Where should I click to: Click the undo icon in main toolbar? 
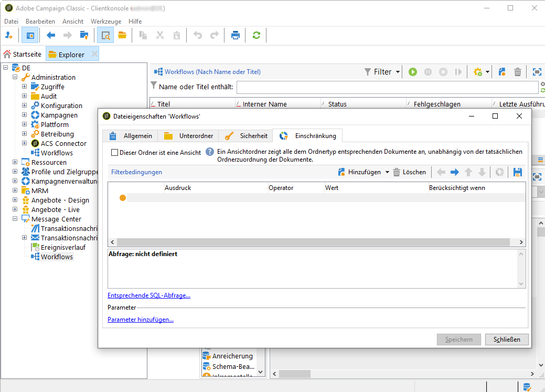197,35
